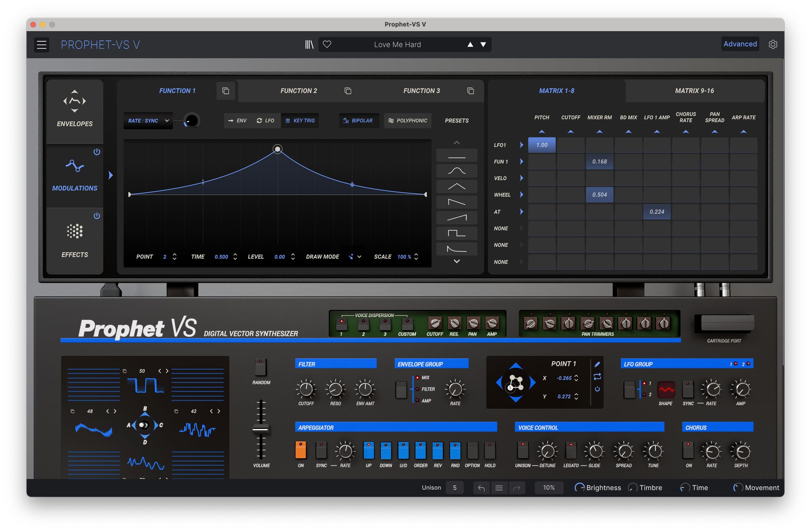This screenshot has height=532, width=811.
Task: Open the hamburger main menu
Action: pyautogui.click(x=42, y=45)
